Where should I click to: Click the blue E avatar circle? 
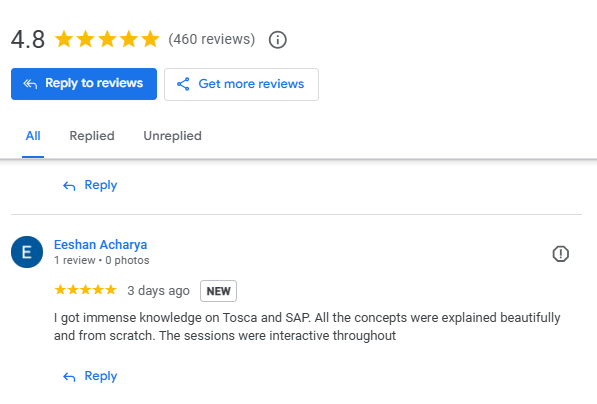point(27,252)
